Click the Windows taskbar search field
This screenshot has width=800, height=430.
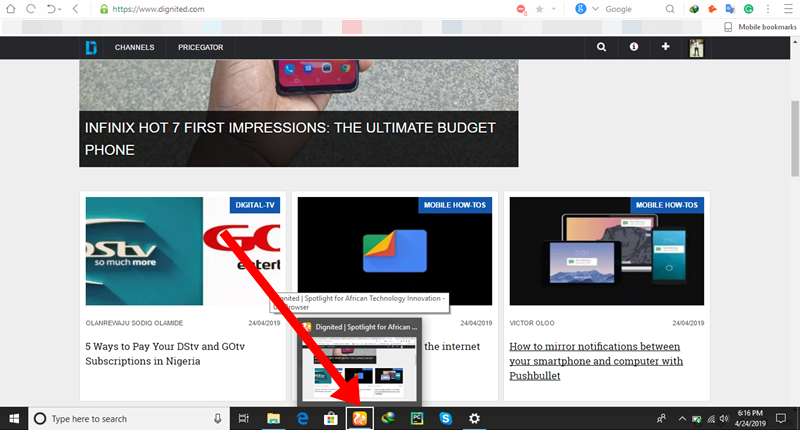pyautogui.click(x=127, y=419)
